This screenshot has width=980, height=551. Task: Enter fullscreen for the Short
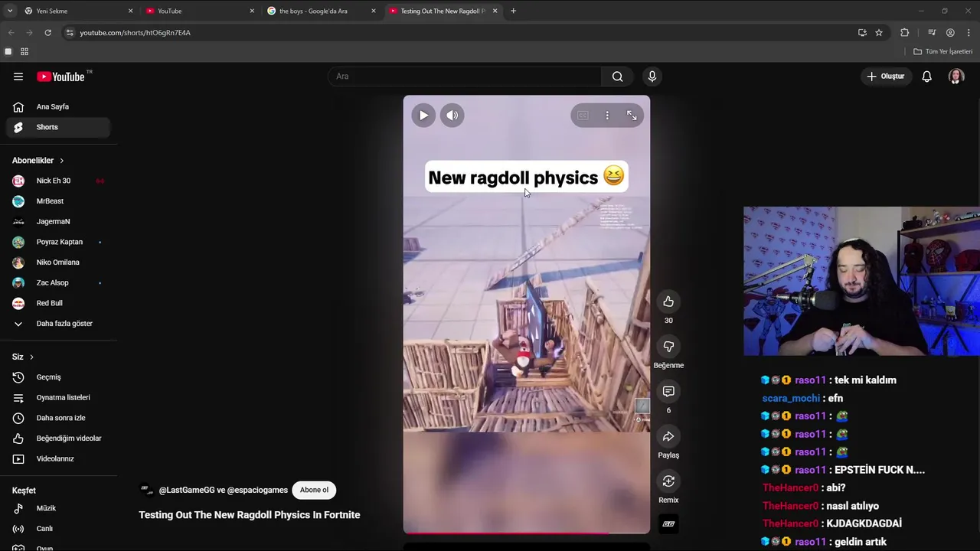pos(632,116)
